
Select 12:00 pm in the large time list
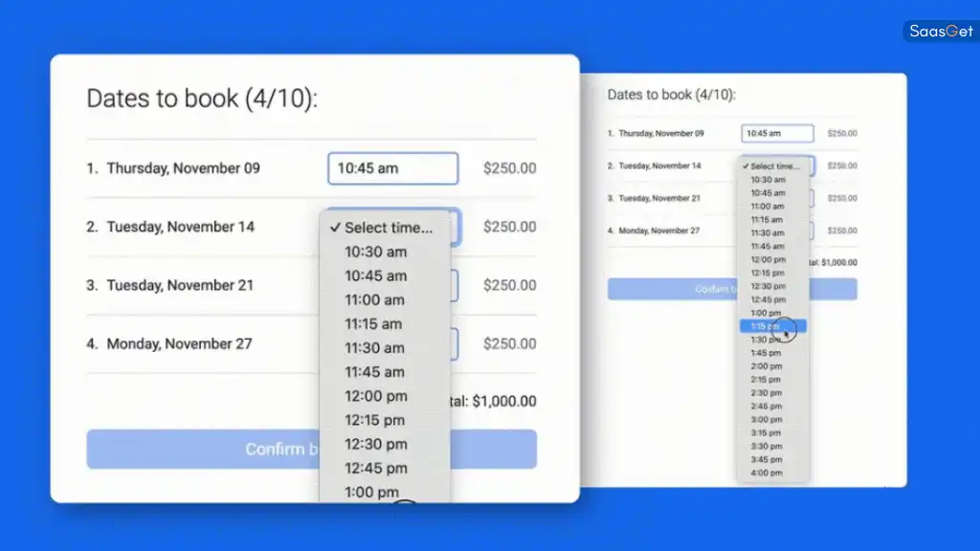tap(375, 396)
